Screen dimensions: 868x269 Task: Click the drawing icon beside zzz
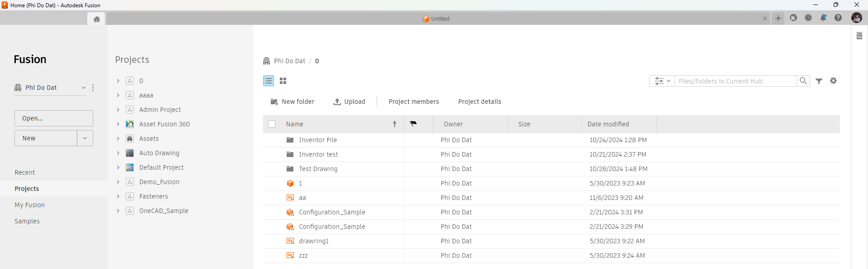coord(290,255)
